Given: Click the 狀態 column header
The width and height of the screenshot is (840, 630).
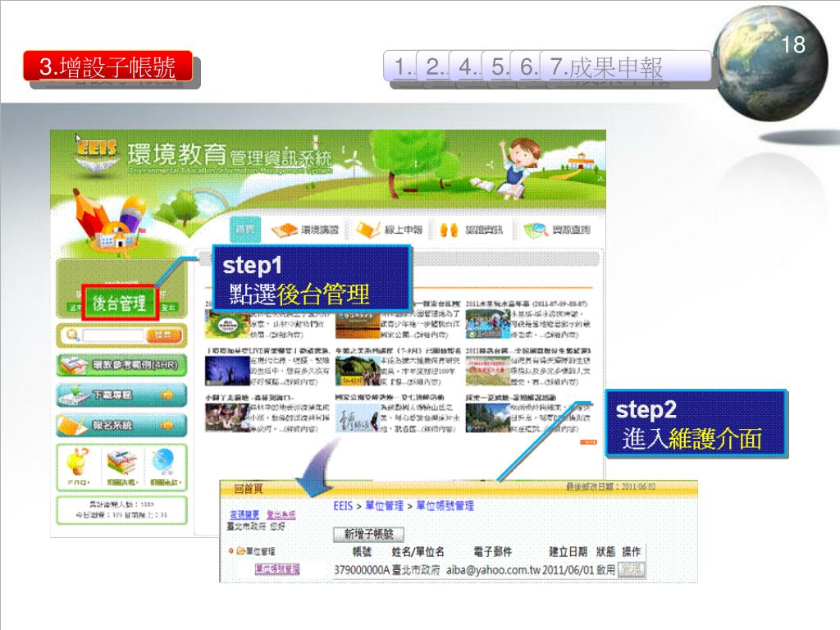Looking at the screenshot, I should click(x=605, y=551).
